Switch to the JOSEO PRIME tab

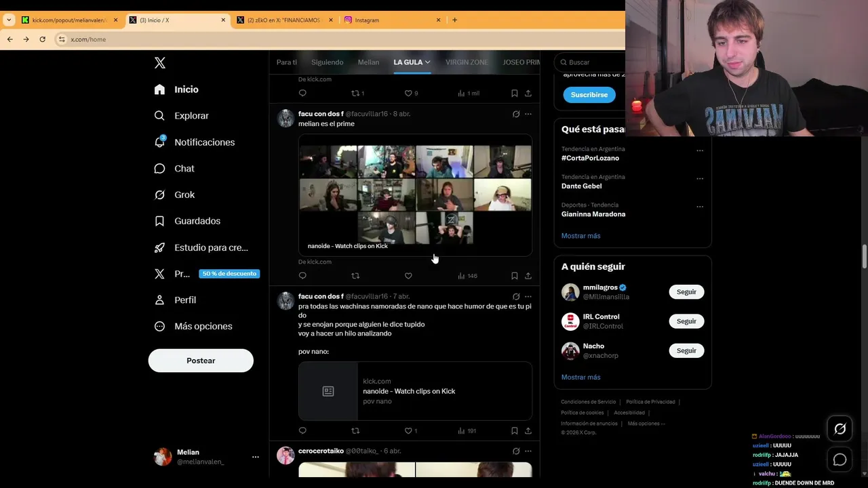(x=521, y=62)
